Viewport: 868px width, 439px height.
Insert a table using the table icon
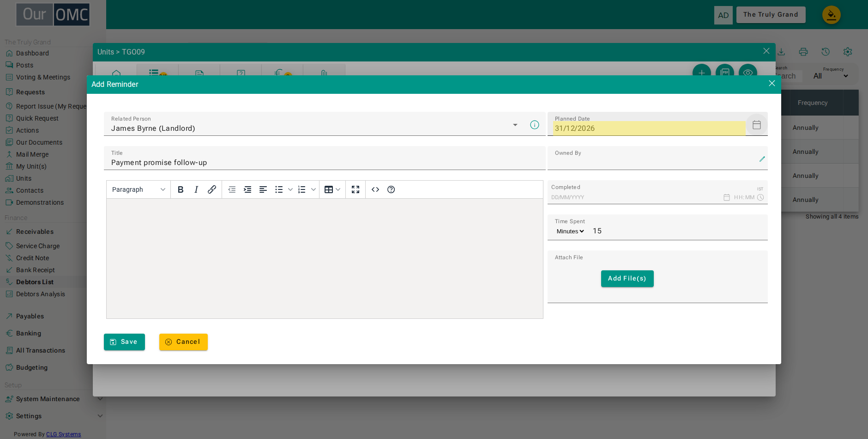click(329, 189)
